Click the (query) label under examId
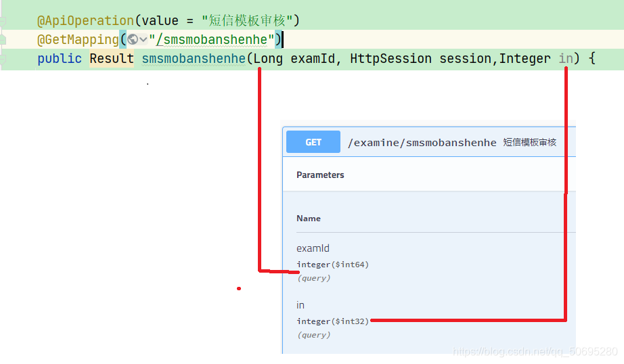Screen dimensions: 624x364 click(x=313, y=278)
